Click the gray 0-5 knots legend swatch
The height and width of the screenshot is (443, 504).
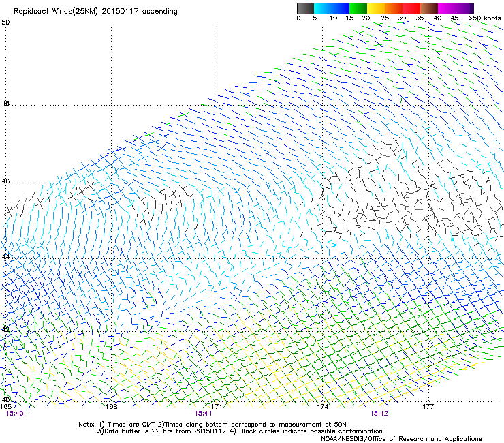click(305, 8)
